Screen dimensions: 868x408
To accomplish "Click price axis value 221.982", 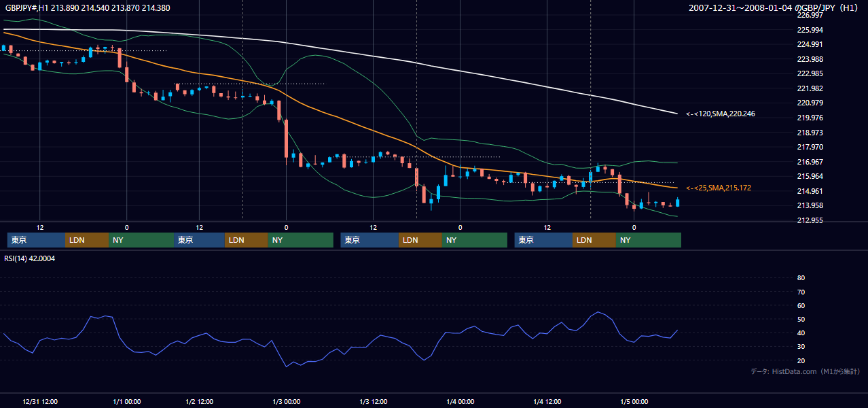I will 810,88.
